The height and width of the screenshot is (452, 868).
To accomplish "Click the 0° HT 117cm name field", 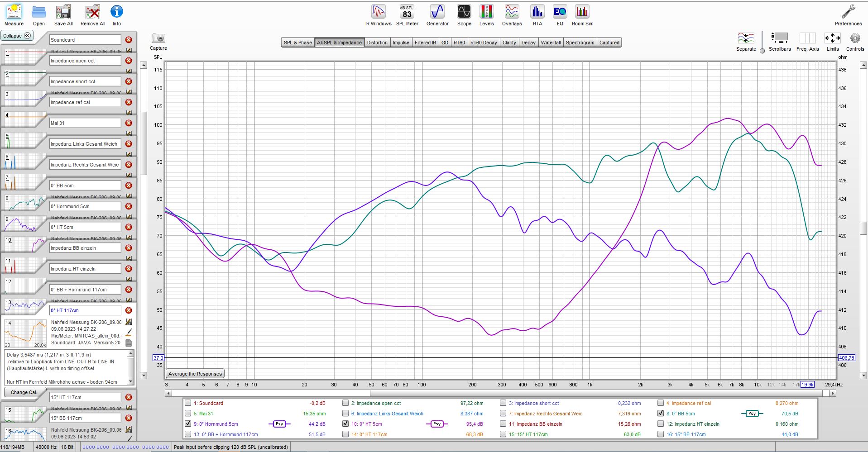I will coord(85,310).
